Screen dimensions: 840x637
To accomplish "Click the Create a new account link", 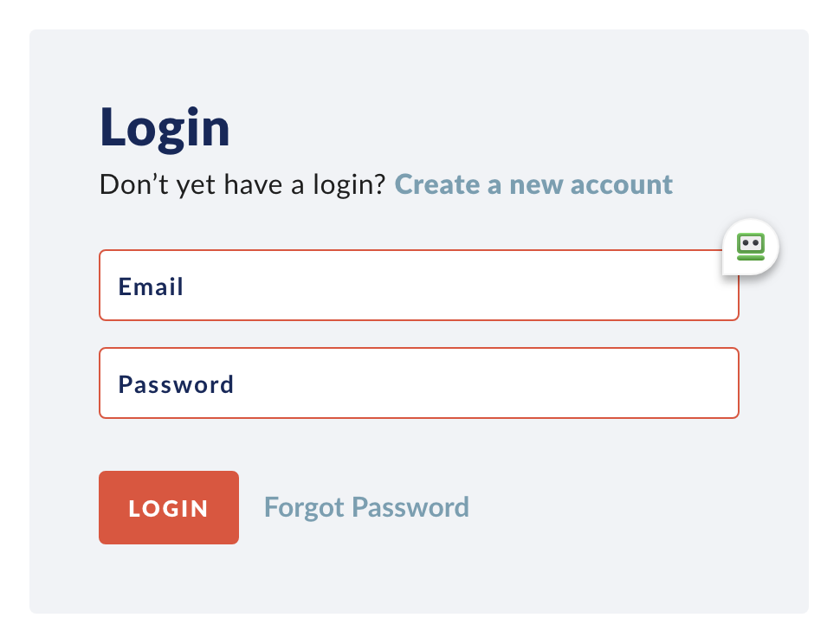I will pos(533,184).
